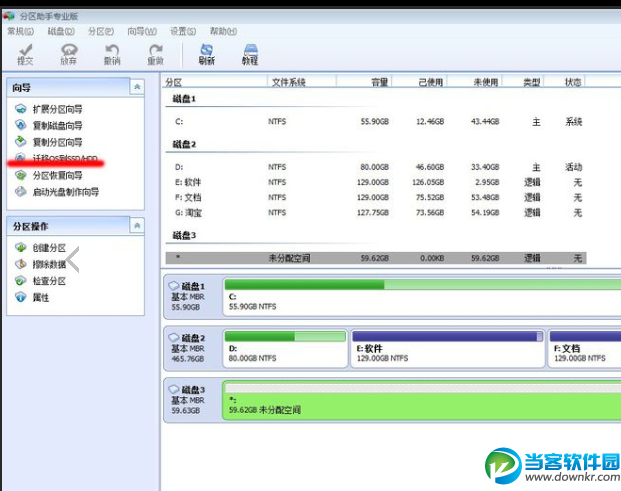Viewport: 621px width, 491px height.
Task: Click 检查分区 in partition operations
Action: point(48,281)
